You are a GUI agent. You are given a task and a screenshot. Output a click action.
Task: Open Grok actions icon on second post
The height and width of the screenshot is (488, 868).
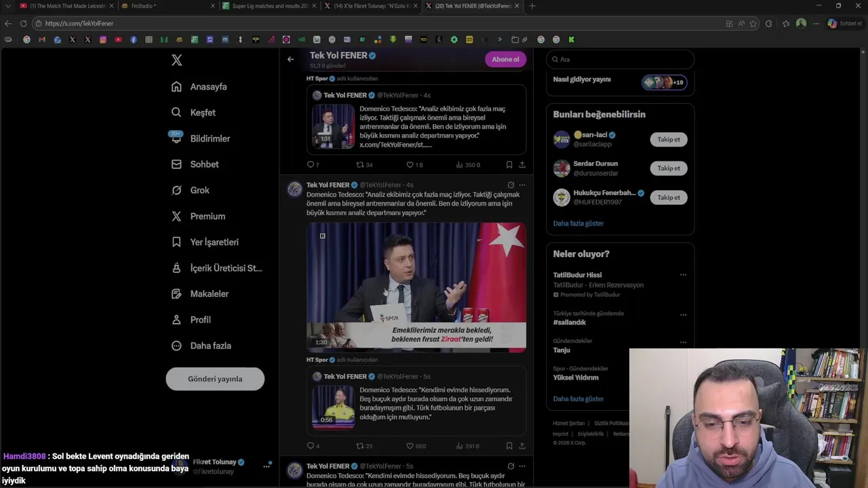point(511,185)
